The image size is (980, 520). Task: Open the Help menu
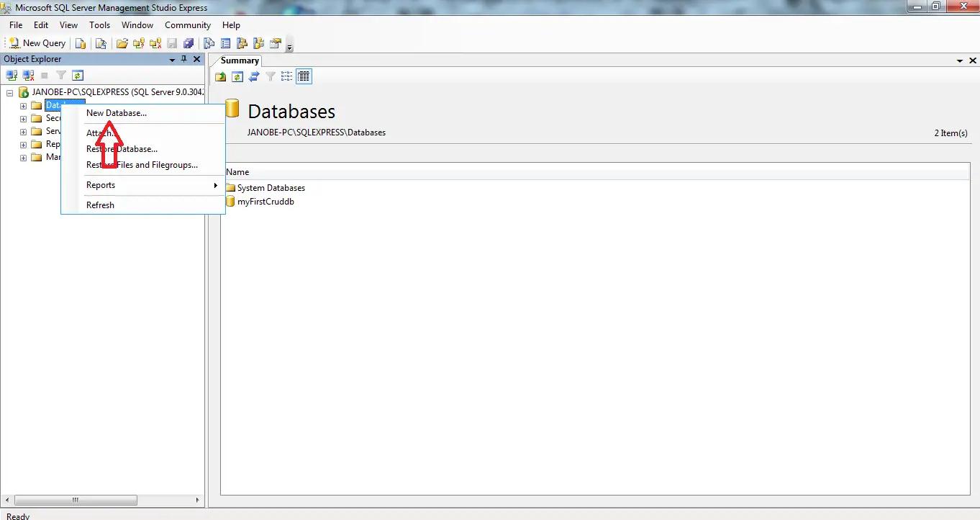(231, 25)
